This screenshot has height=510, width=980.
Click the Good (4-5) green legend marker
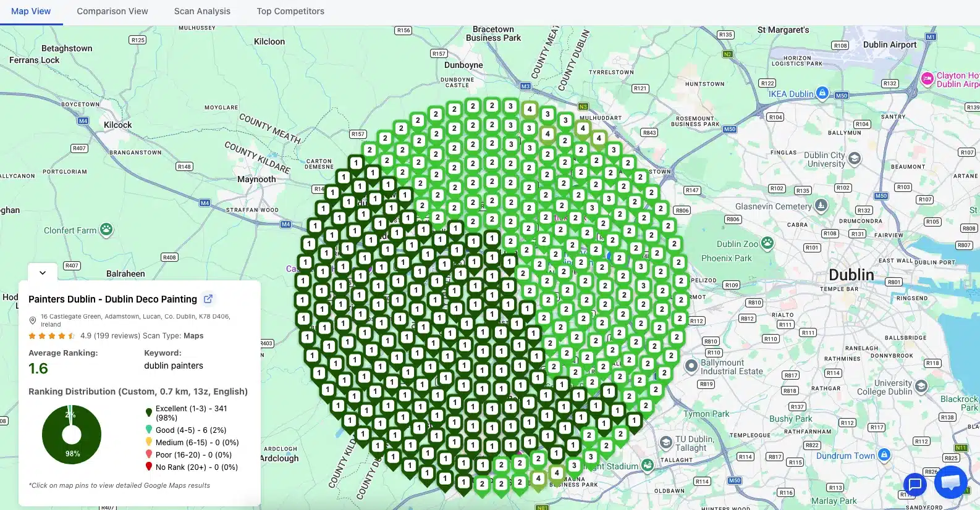pos(148,429)
